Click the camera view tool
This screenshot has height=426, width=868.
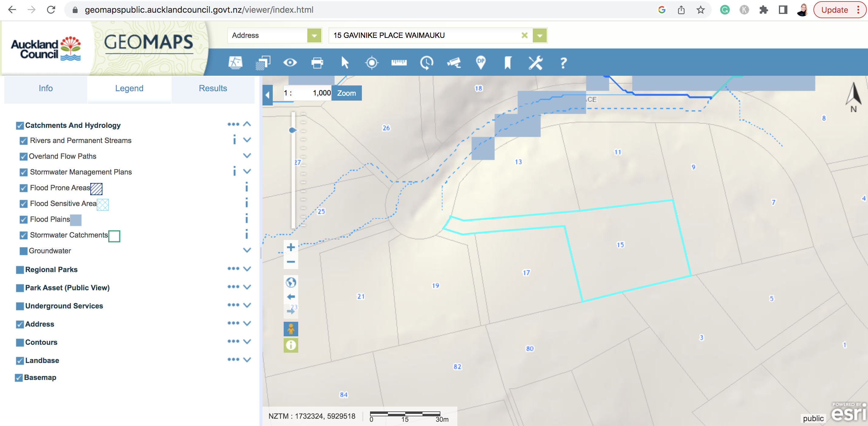453,63
